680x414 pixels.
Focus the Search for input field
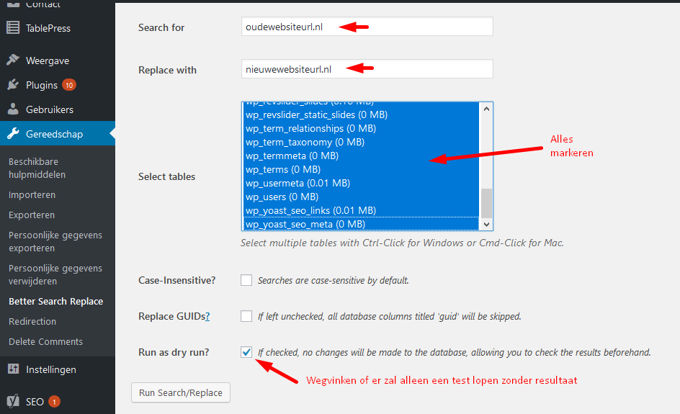[x=367, y=26]
